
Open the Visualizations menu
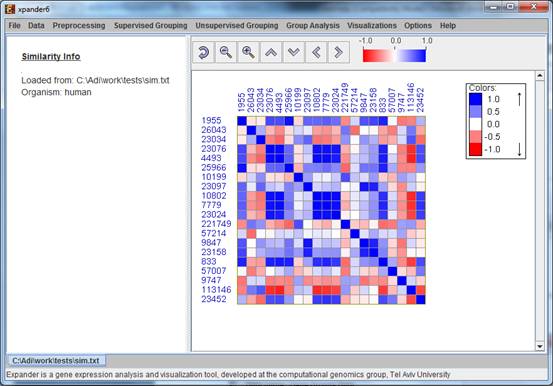[372, 25]
